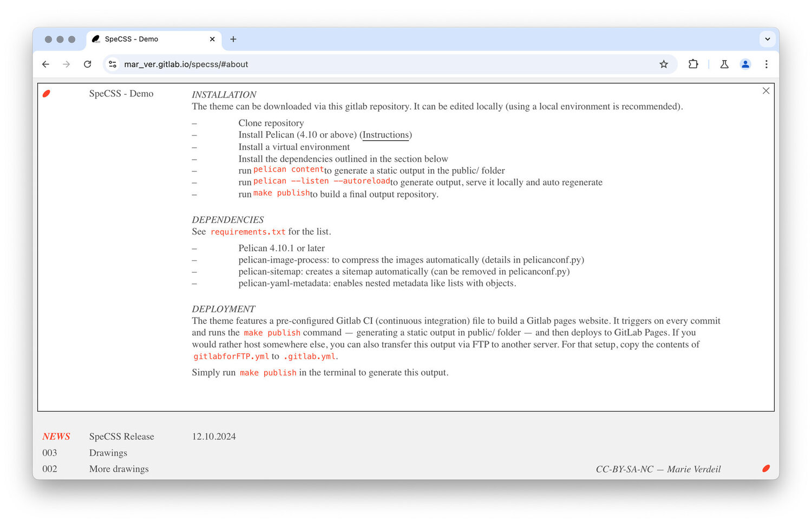Click the NEWS heading
The width and height of the screenshot is (812, 528).
click(56, 436)
